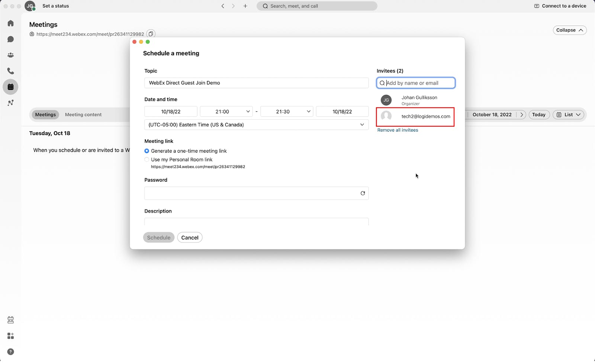Expand the 21:30 end time dropdown

click(x=287, y=111)
